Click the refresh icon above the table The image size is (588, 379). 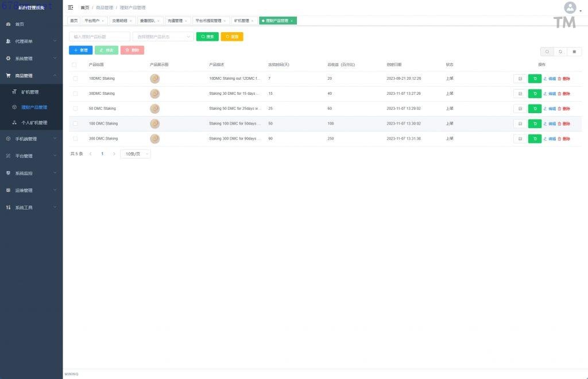[x=561, y=52]
